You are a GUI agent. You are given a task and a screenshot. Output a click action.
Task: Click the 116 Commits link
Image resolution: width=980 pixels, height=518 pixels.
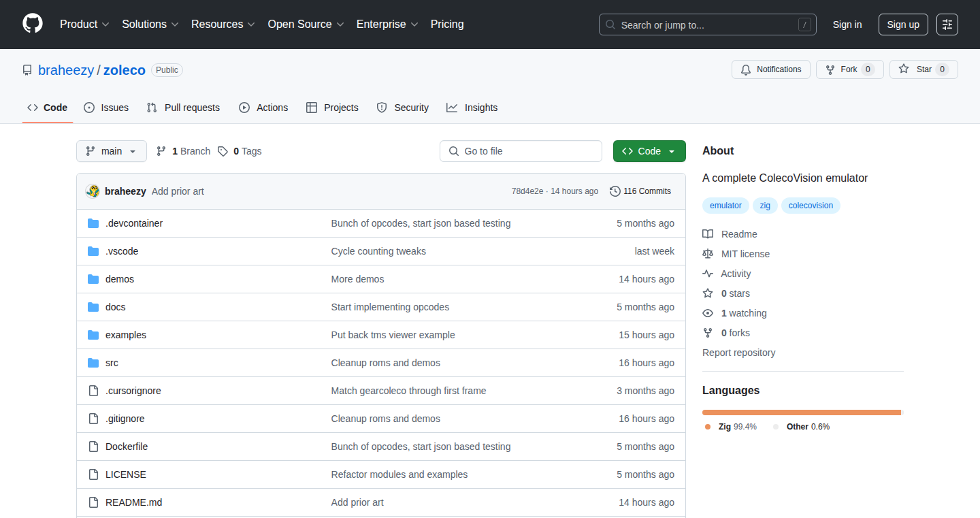tap(640, 191)
